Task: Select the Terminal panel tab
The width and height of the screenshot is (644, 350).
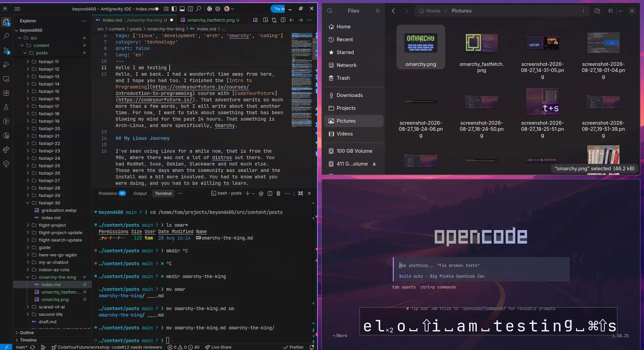Action: 163,194
